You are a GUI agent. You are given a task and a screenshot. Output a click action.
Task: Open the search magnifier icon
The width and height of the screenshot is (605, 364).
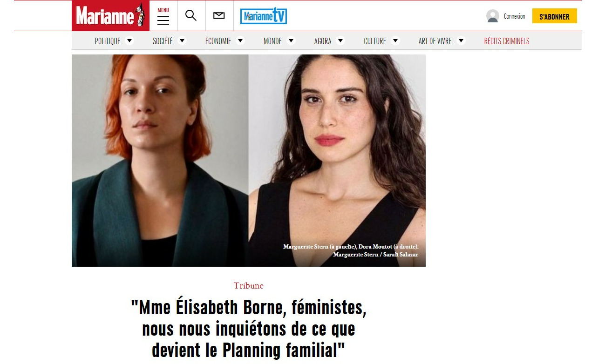click(191, 15)
